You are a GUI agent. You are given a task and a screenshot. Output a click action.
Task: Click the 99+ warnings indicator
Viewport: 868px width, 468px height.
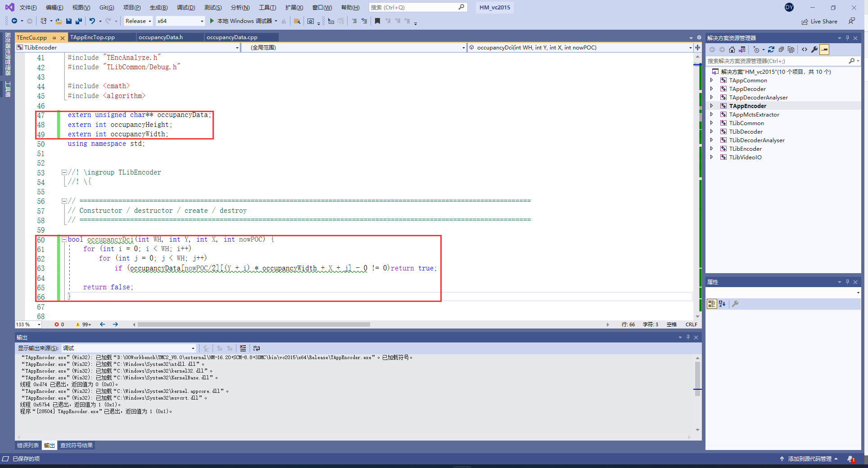click(x=84, y=324)
